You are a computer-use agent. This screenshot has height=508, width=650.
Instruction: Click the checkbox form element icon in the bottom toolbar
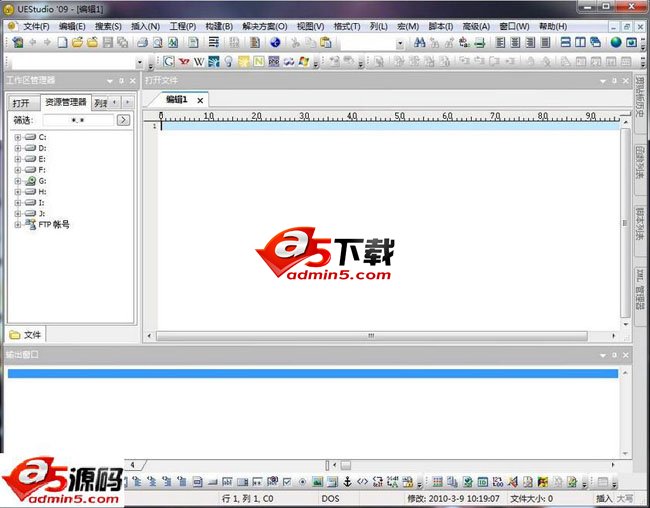coord(287,482)
